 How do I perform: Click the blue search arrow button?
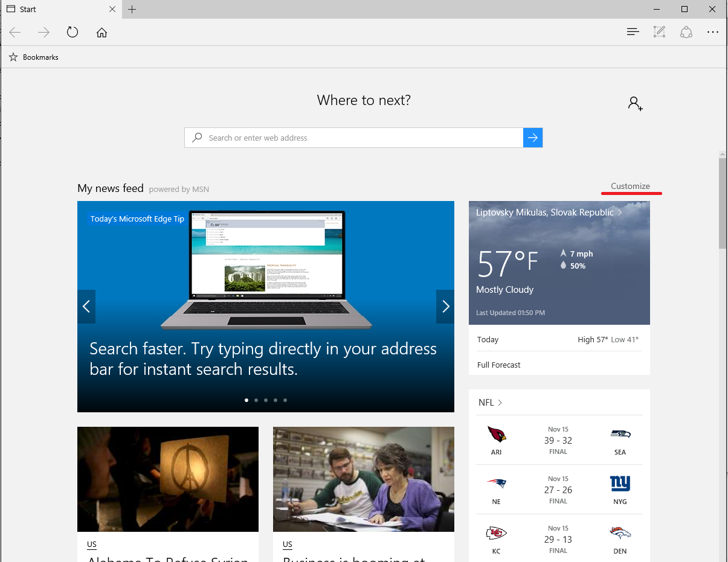[533, 138]
